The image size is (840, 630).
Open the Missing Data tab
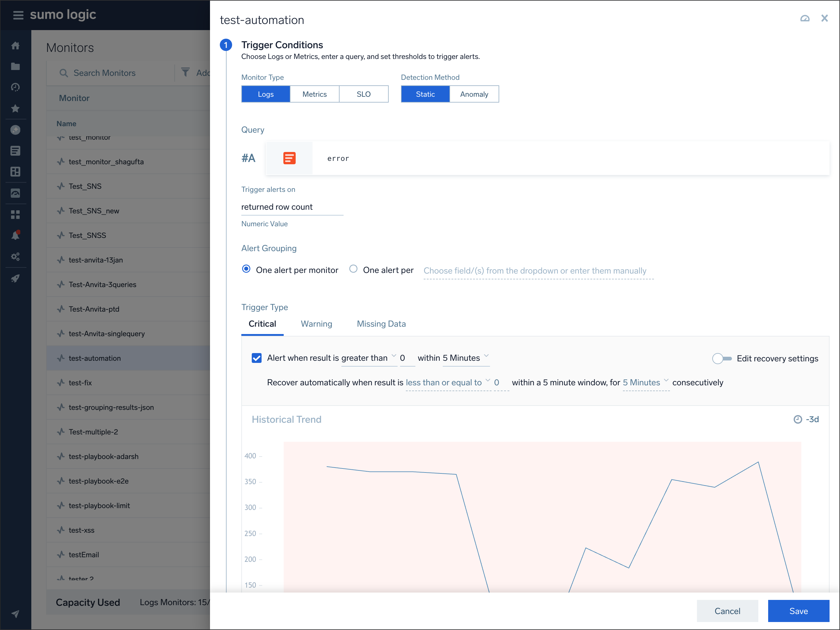(x=381, y=324)
